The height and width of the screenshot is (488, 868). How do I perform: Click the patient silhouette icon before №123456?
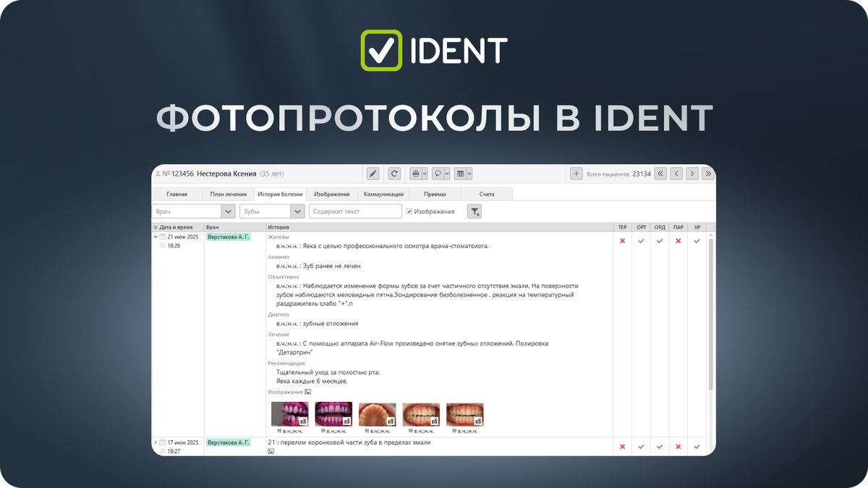pos(157,174)
